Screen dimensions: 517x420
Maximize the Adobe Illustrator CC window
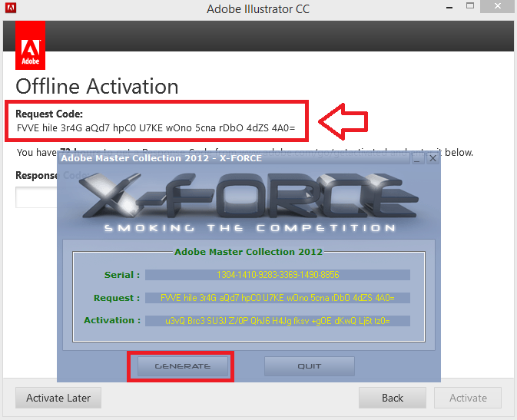click(470, 6)
